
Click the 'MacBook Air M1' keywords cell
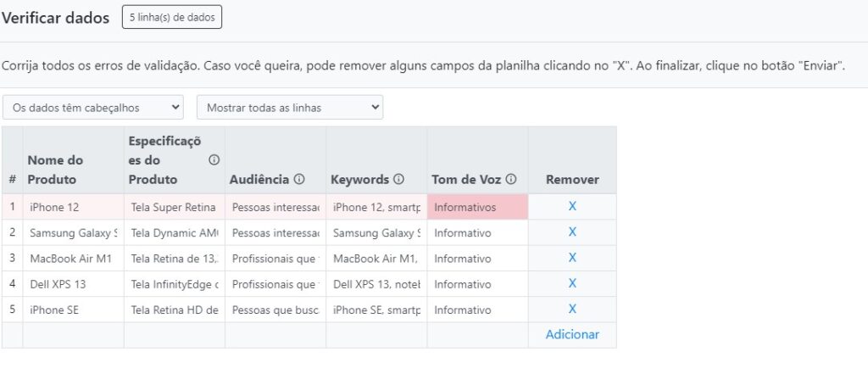376,259
